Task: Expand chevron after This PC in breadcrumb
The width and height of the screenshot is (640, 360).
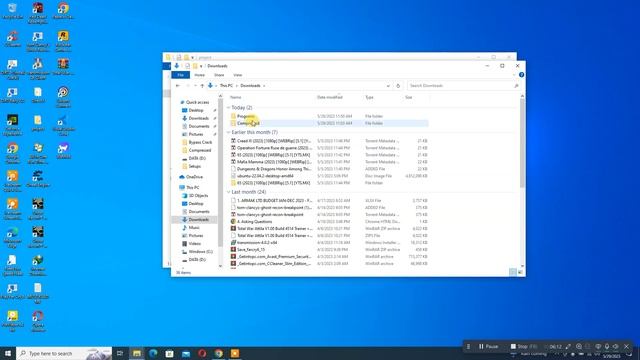Action: pos(236,86)
